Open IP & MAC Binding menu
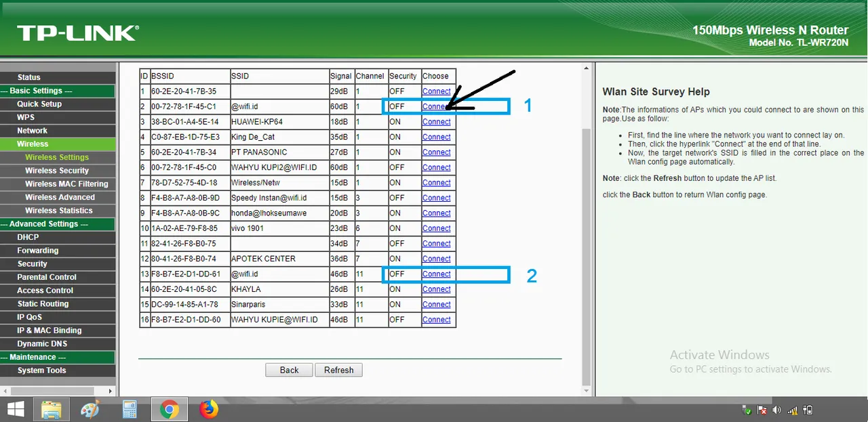Screen dimensions: 868x422 [x=50, y=331]
